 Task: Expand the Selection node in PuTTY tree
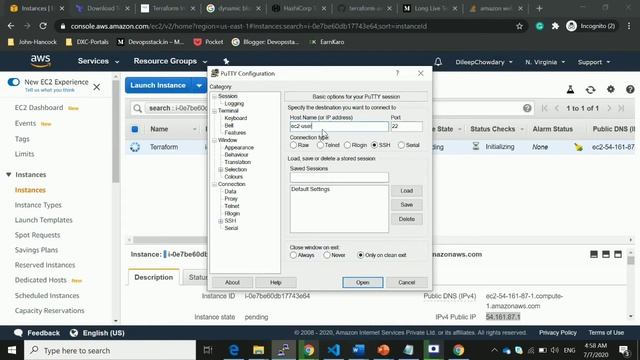coord(220,169)
